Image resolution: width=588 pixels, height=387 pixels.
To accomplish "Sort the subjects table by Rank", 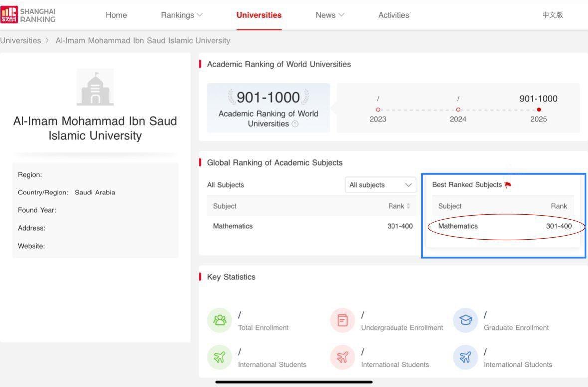I will (x=408, y=206).
